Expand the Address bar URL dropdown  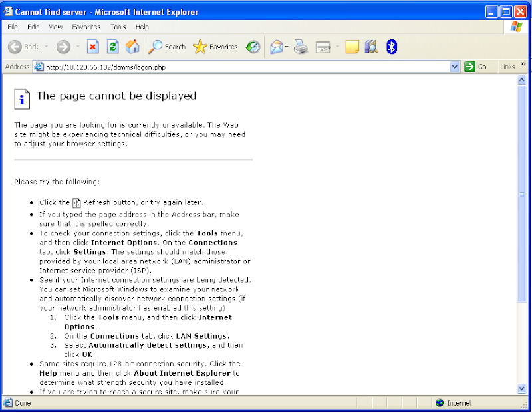tap(455, 67)
